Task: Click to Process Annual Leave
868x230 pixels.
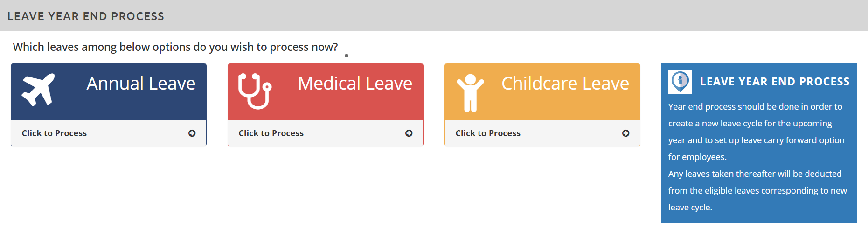Action: tap(109, 133)
